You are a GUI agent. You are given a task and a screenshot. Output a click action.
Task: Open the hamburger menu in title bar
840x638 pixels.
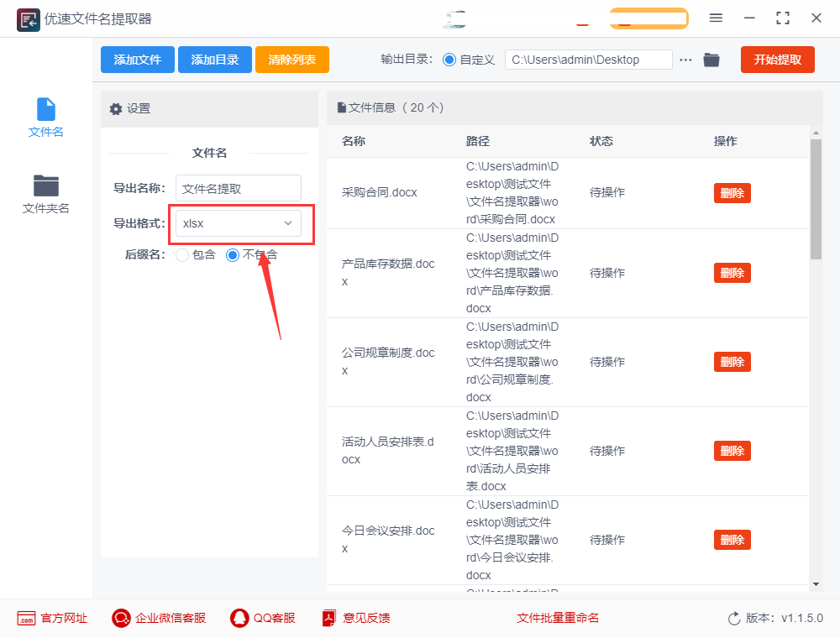click(716, 18)
